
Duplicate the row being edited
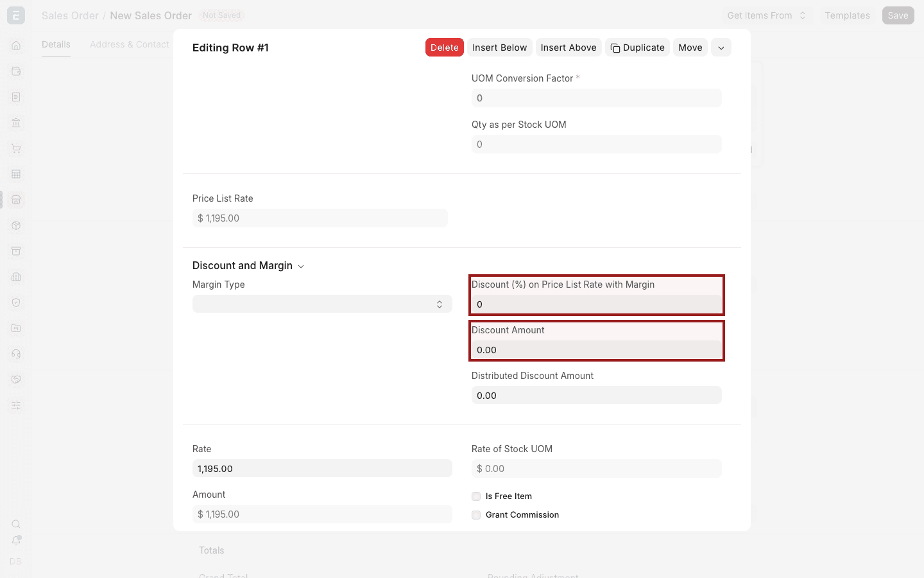pos(637,48)
